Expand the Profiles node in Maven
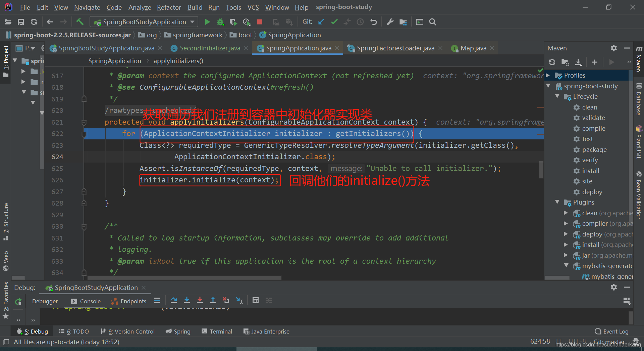The width and height of the screenshot is (644, 351). [x=548, y=75]
